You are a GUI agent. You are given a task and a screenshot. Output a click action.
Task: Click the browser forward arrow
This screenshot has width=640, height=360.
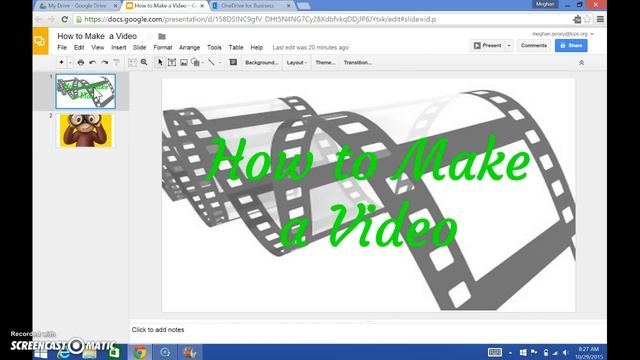click(52, 19)
